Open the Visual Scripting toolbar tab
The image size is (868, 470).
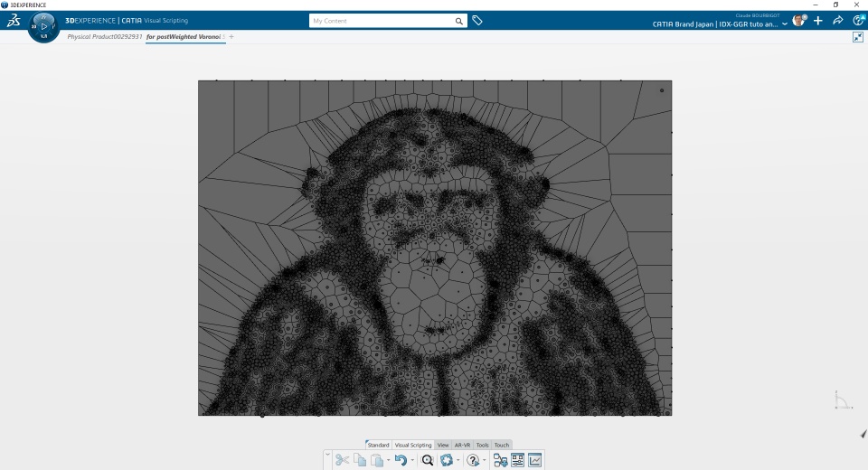click(413, 445)
